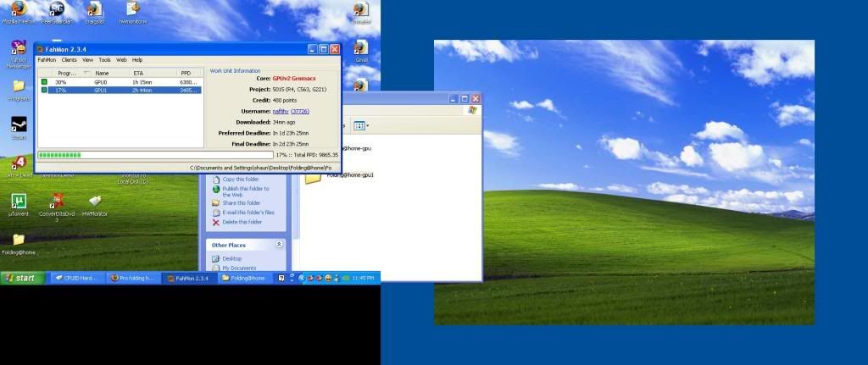Sort client list by ETA column header
The width and height of the screenshot is (868, 365).
tap(153, 73)
